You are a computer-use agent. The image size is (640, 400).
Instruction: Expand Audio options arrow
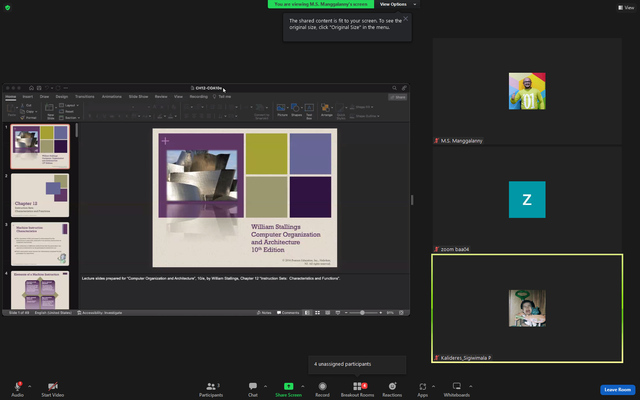coord(29,386)
